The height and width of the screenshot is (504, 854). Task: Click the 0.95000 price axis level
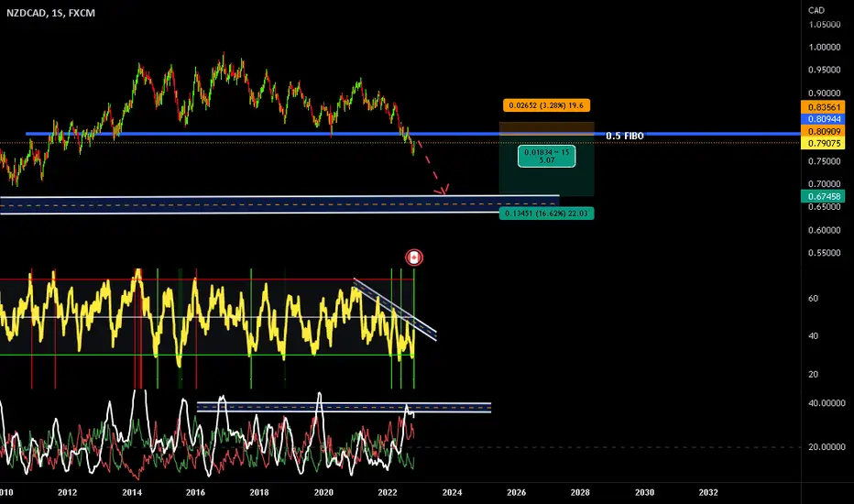coord(824,70)
